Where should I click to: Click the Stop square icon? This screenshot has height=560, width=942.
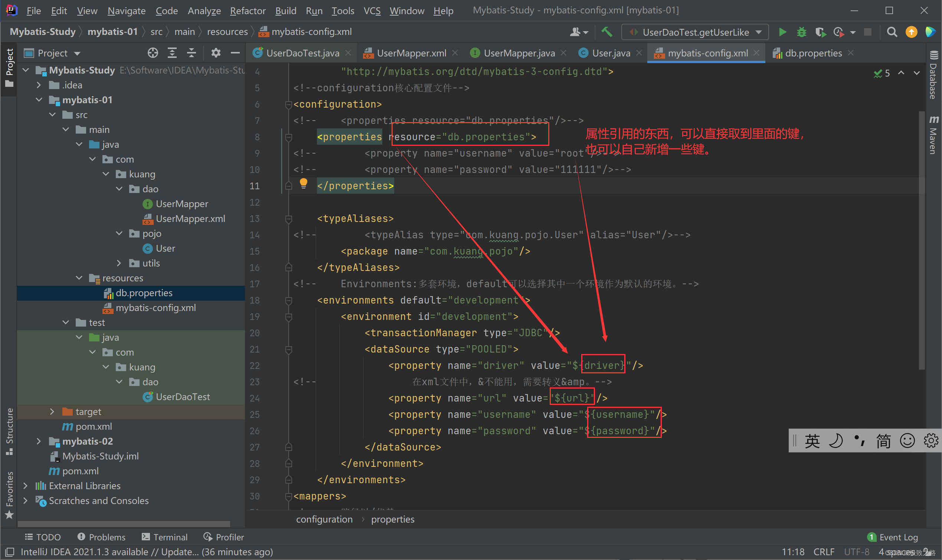tap(868, 32)
